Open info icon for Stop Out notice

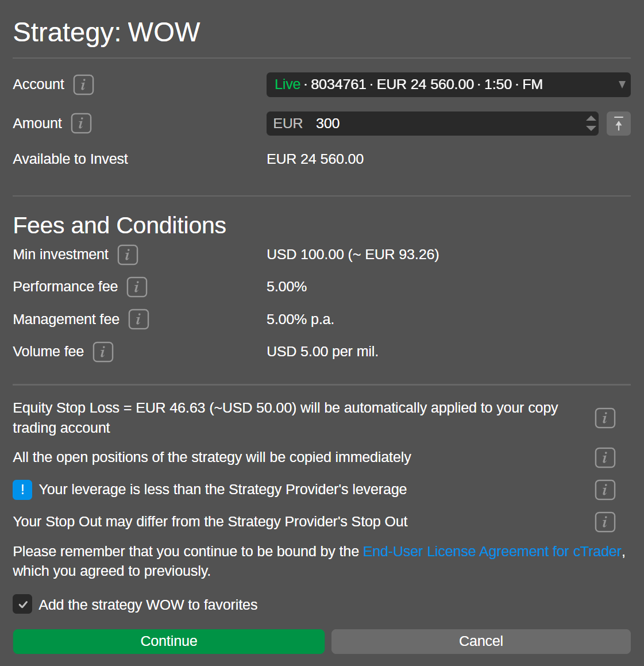(x=604, y=522)
